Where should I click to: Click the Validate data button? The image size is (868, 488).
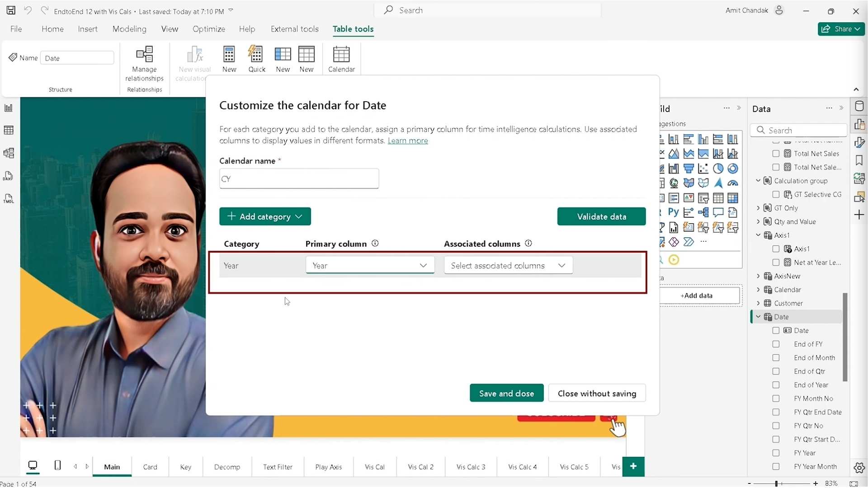[x=601, y=216]
